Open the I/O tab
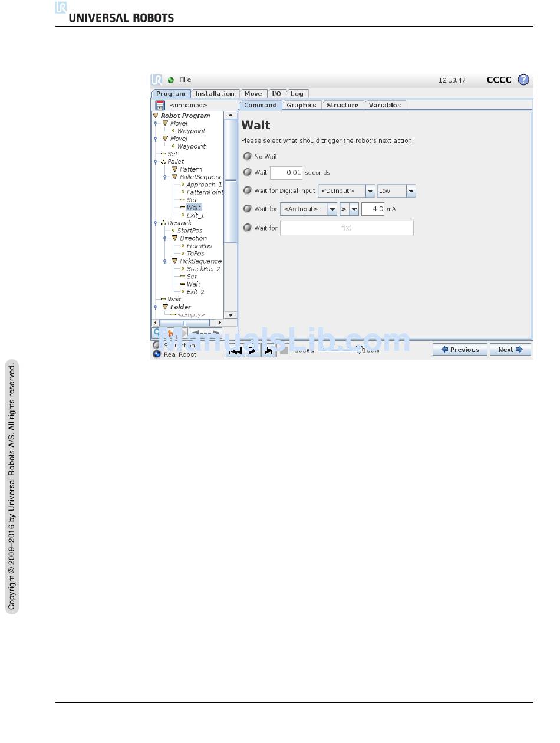560x743 pixels. (276, 93)
